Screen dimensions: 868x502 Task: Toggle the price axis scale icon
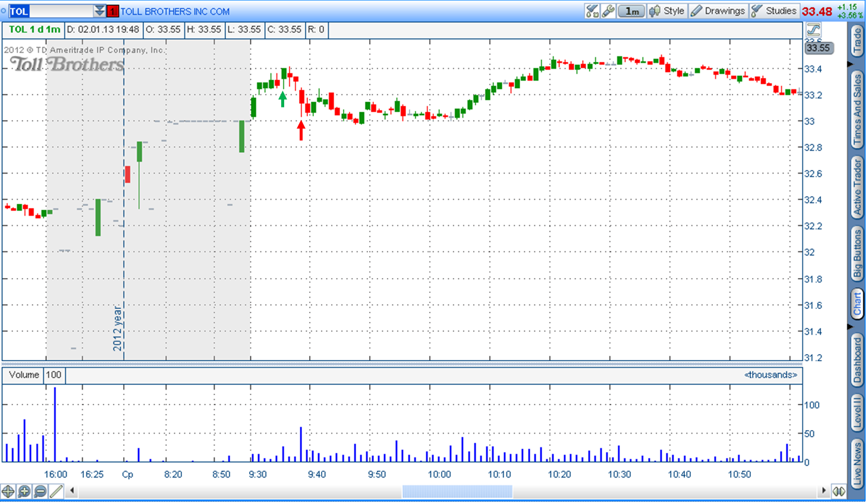point(813,30)
